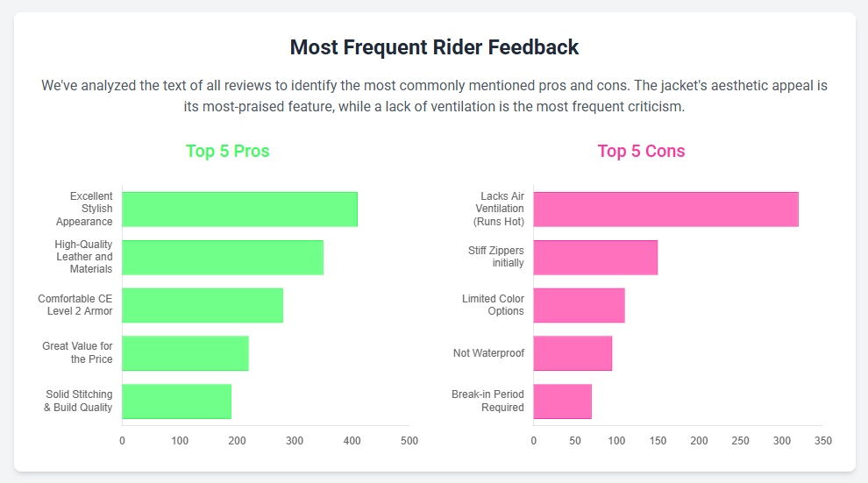Click the 350 tick on Cons axis
Screen dimensions: 868x483
point(822,440)
